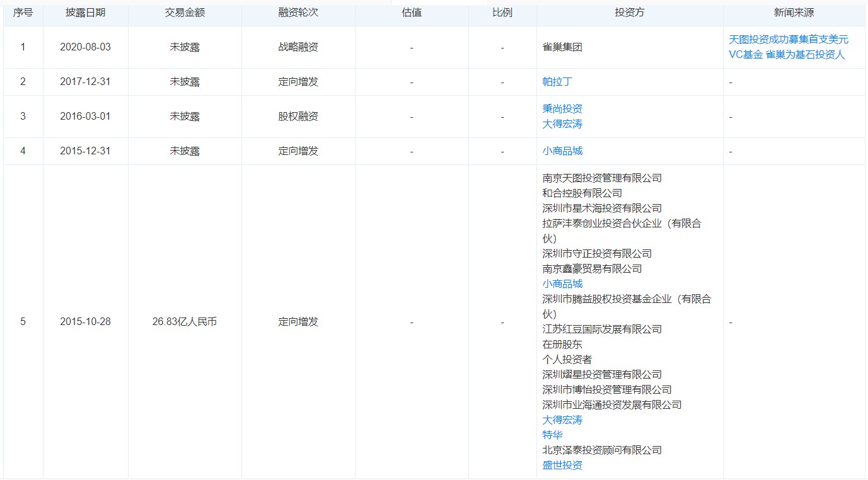This screenshot has width=868, height=480.
Task: Click the 新闻来源 column header
Action: [794, 13]
